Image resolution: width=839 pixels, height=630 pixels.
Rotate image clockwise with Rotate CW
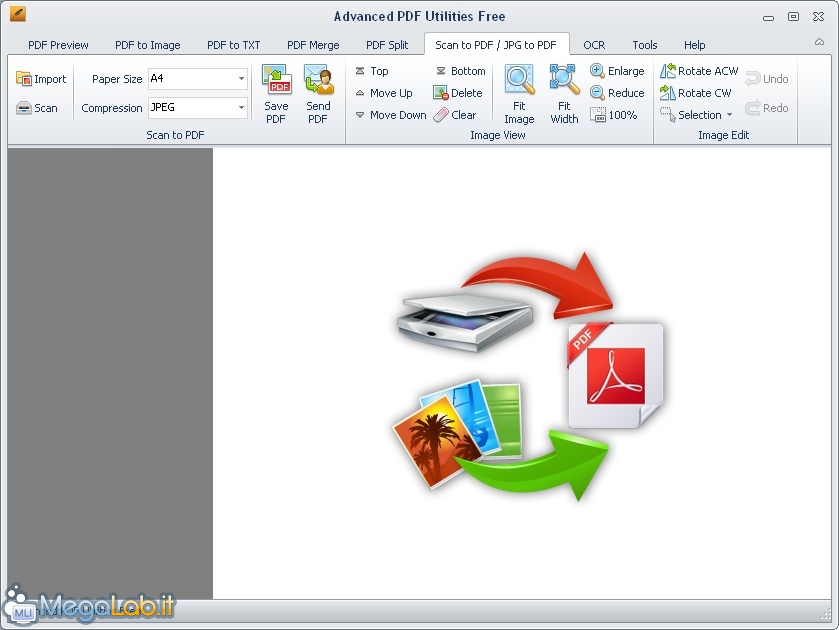(x=696, y=93)
